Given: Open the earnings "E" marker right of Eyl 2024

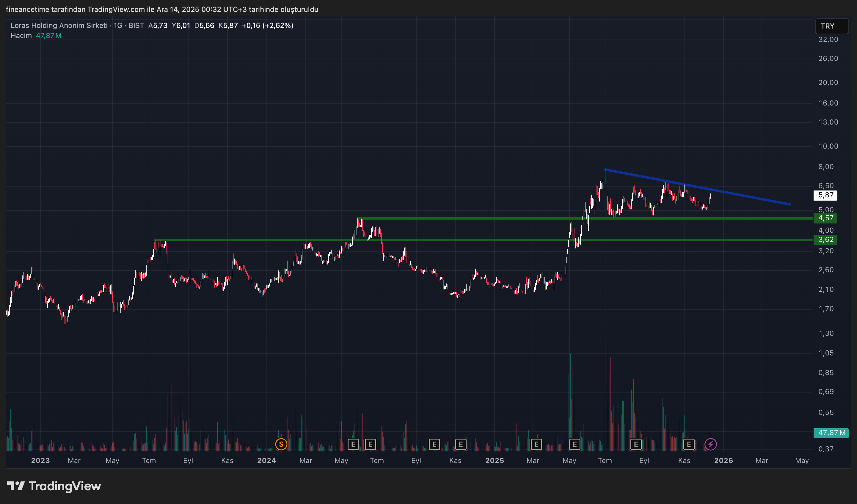Looking at the screenshot, I should point(434,444).
